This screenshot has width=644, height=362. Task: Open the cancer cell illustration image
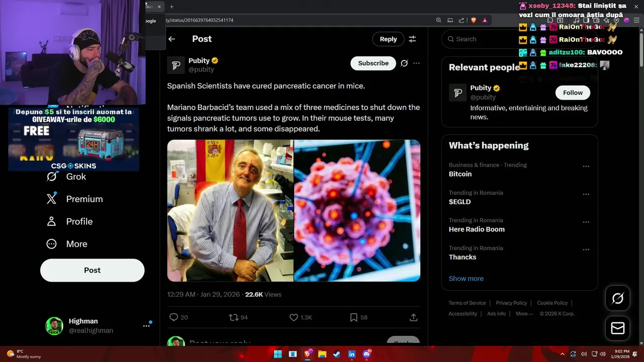357,211
